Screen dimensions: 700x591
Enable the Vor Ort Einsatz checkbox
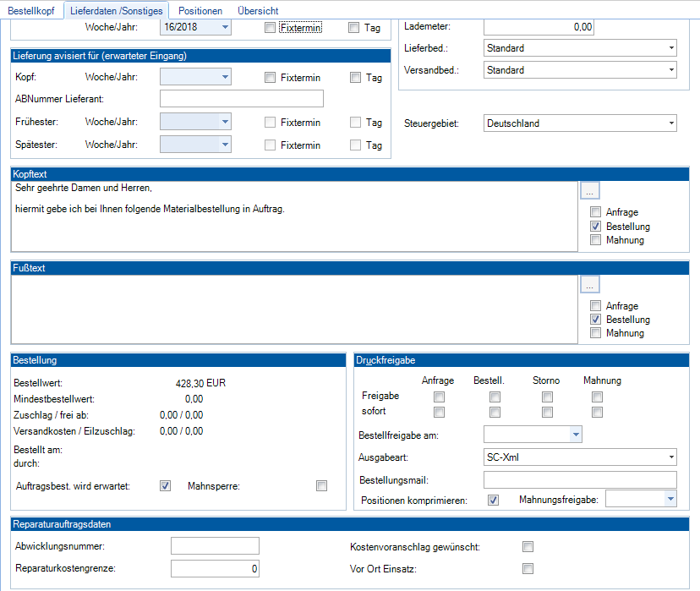click(x=528, y=568)
